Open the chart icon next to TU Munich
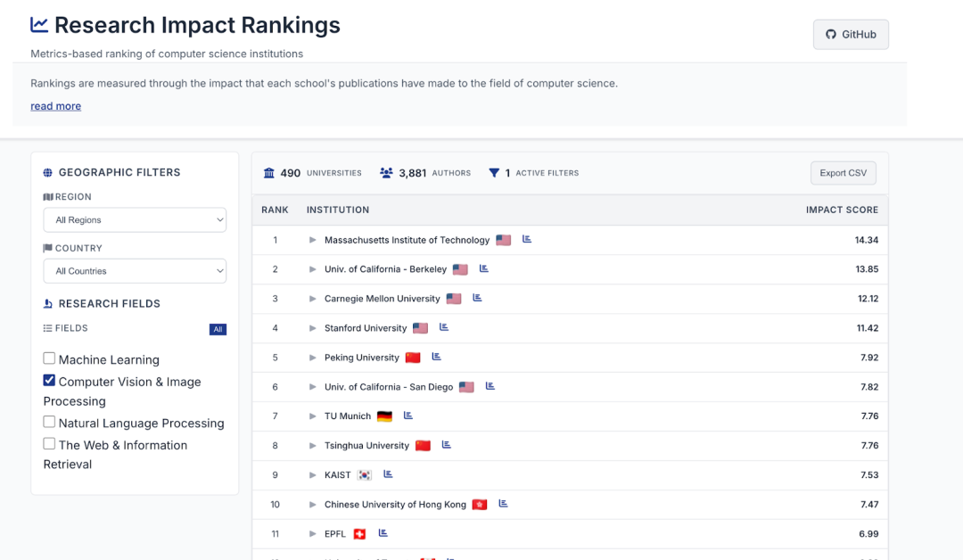The image size is (963, 560). point(408,416)
